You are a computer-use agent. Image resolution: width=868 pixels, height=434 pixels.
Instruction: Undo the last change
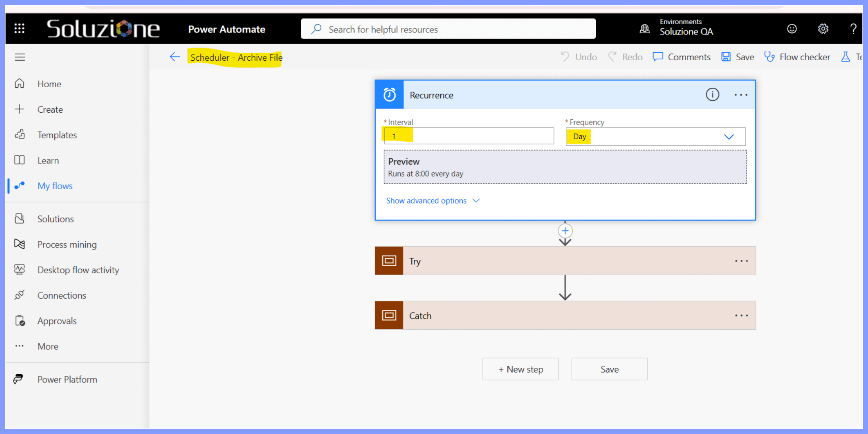point(579,57)
